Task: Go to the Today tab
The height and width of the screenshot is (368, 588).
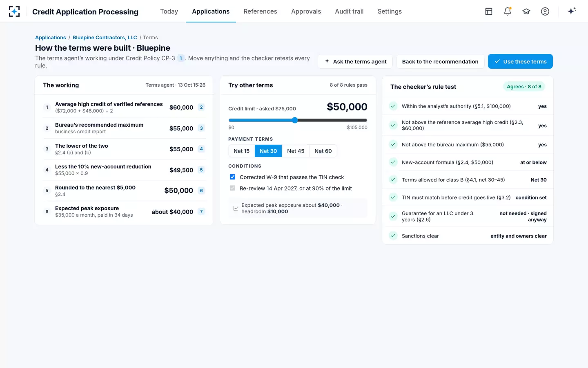Action: point(169,11)
